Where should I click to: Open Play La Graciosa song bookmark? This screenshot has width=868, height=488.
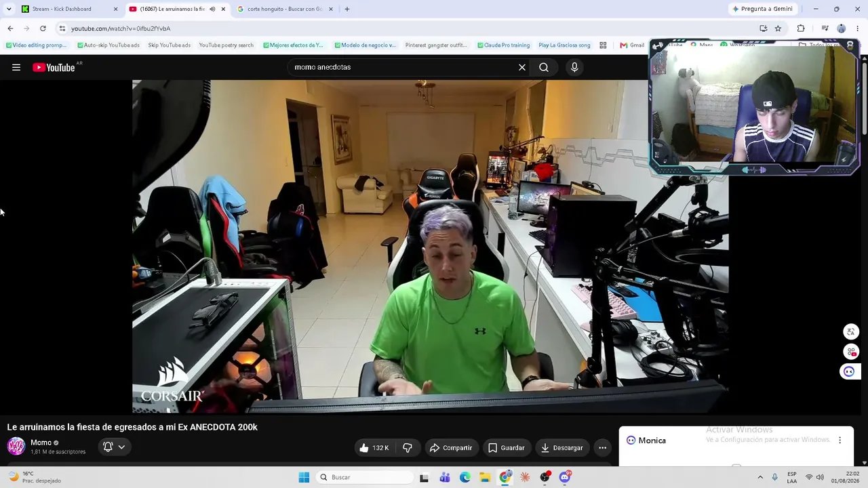(x=564, y=45)
